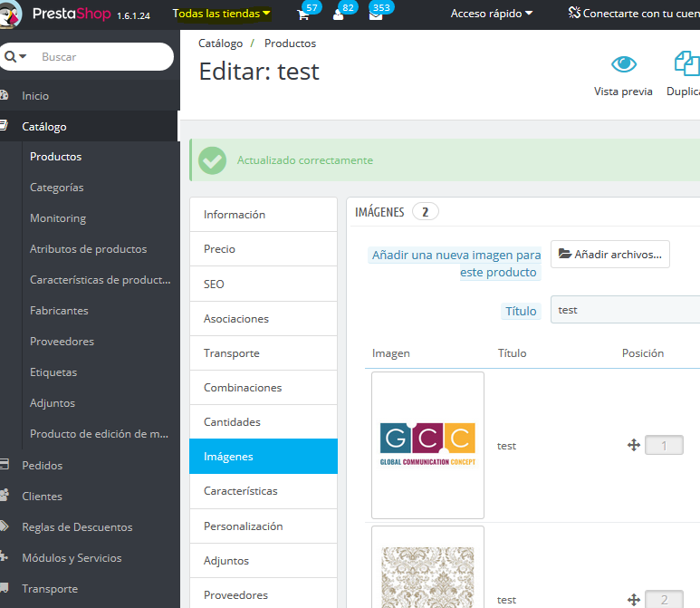Screen dimensions: 700x608
Task: Select the Imágenes product tab
Action: tap(264, 456)
